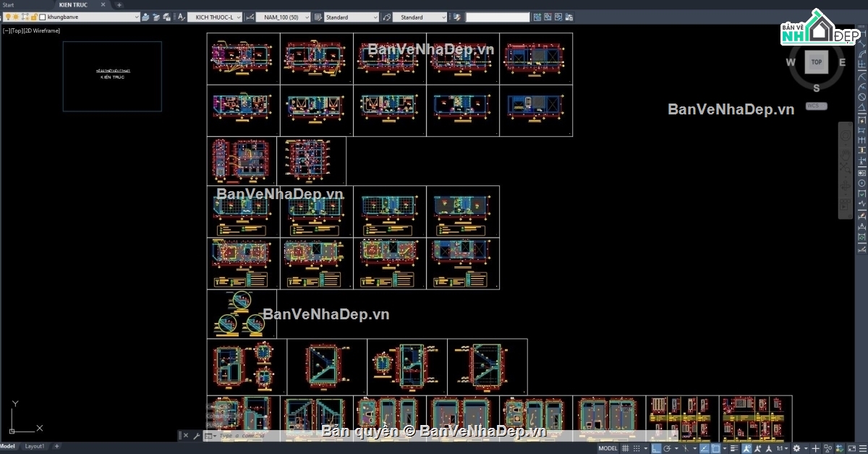Click the Orbit icon in navigation bar
Viewport: 868px width, 454px height.
click(846, 187)
